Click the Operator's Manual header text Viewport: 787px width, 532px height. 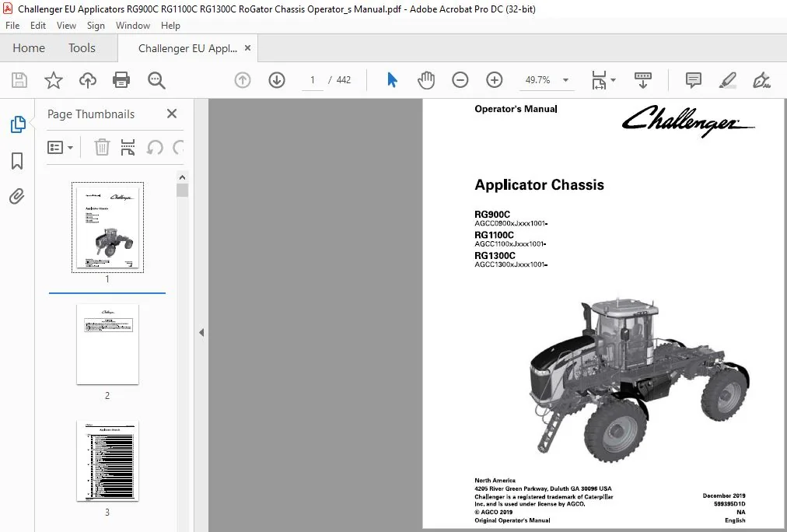[x=516, y=109]
